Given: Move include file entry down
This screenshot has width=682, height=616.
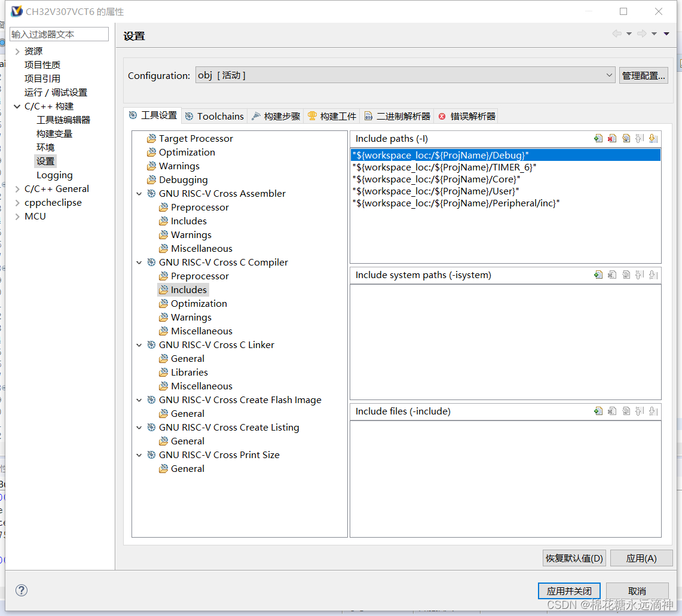Looking at the screenshot, I should (x=653, y=411).
